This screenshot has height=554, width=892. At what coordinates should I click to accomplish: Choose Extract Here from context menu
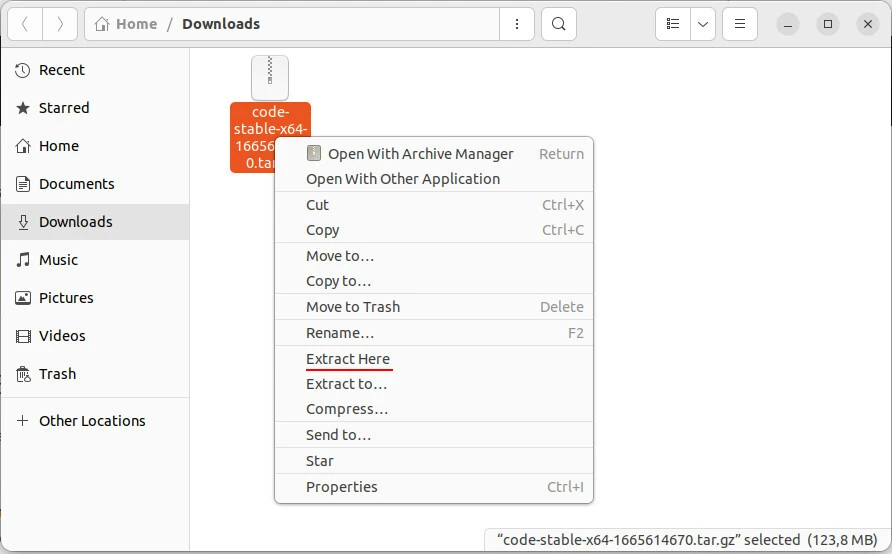click(x=348, y=359)
